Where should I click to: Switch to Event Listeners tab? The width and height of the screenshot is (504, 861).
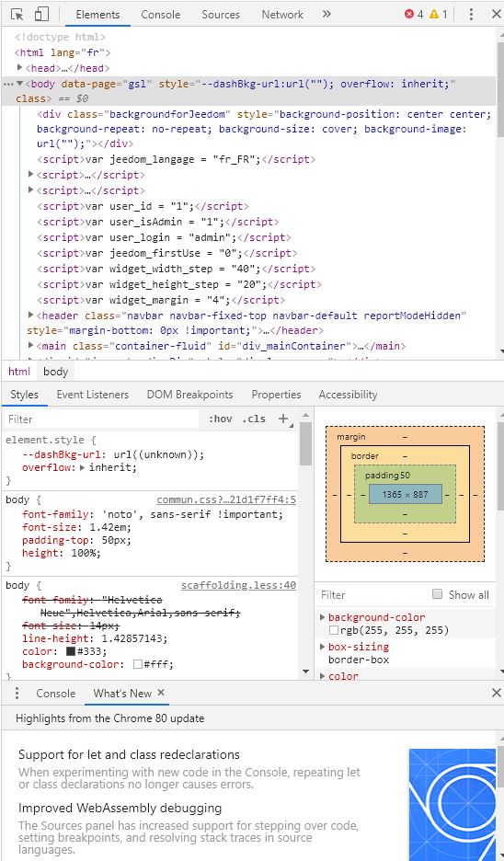[x=92, y=395]
